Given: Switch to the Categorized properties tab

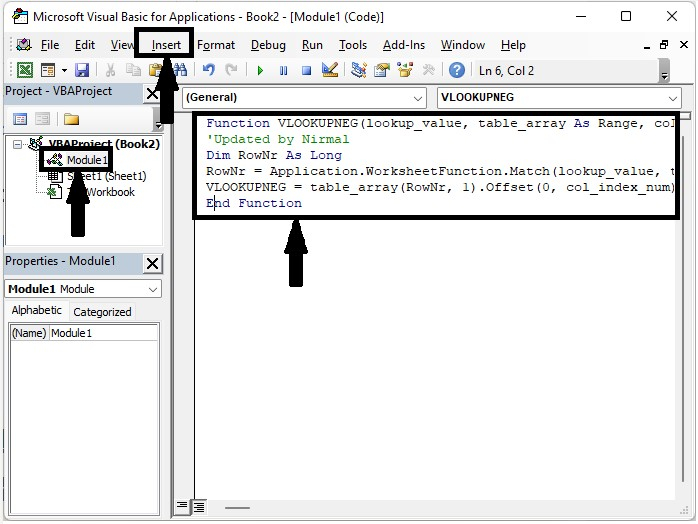Looking at the screenshot, I should click(x=102, y=312).
